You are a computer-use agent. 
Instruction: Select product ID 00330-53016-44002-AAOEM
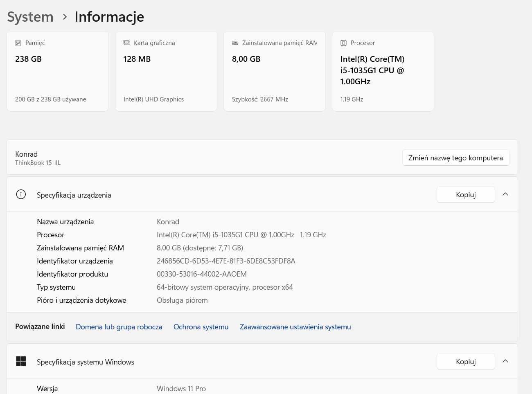click(202, 274)
